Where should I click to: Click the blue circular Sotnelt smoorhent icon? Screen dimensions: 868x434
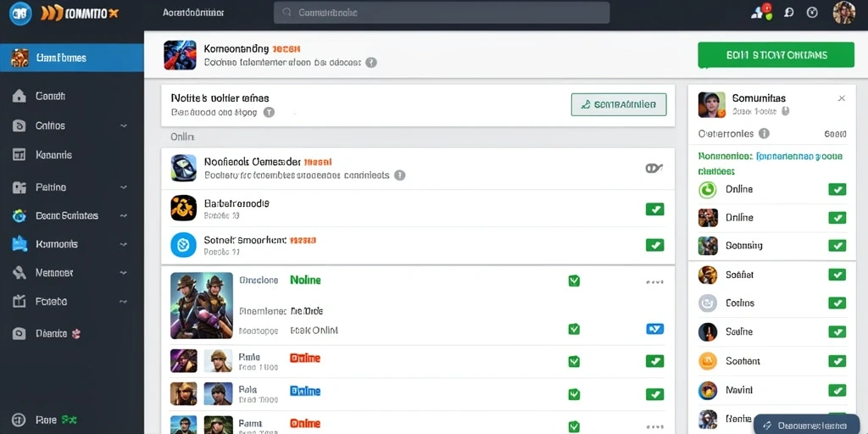[183, 245]
